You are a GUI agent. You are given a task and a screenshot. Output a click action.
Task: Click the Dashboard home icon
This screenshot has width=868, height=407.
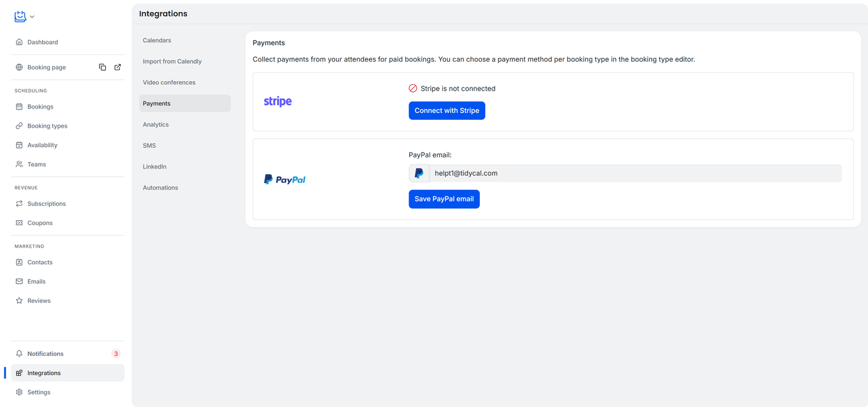tap(19, 42)
